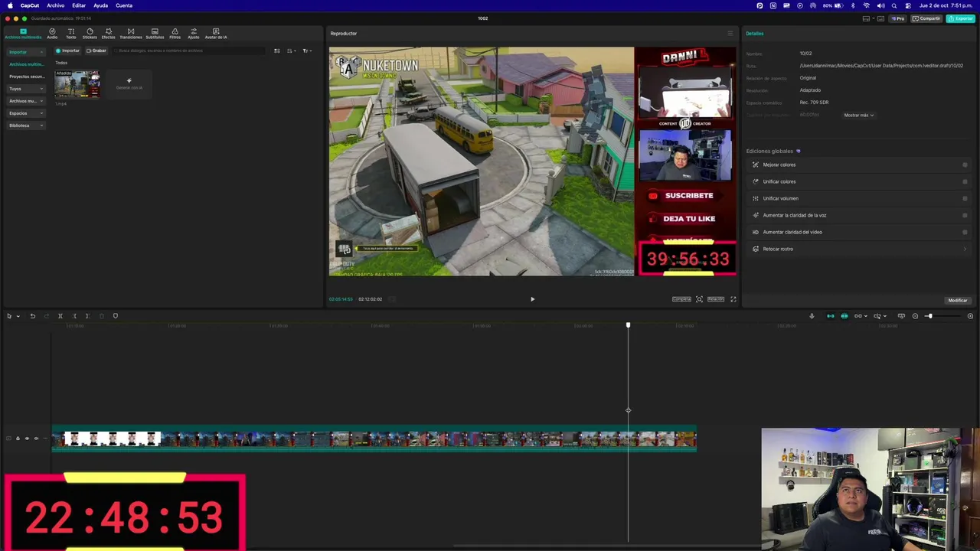
Task: Collapse the Importar sidebar section
Action: (41, 52)
